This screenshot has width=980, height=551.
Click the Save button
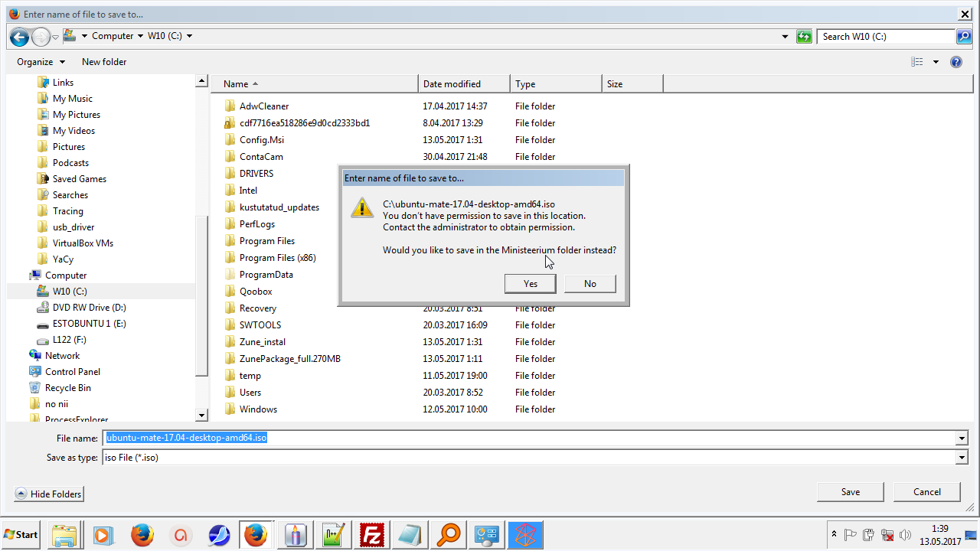[851, 492]
